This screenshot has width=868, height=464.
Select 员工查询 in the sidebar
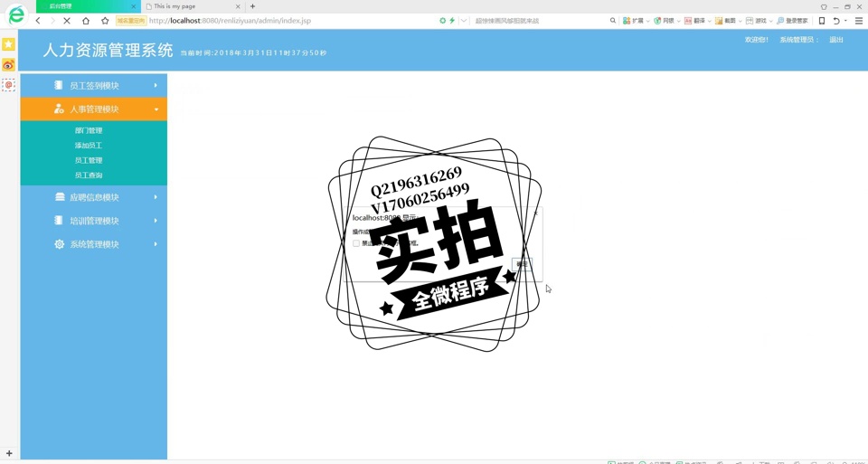click(89, 175)
